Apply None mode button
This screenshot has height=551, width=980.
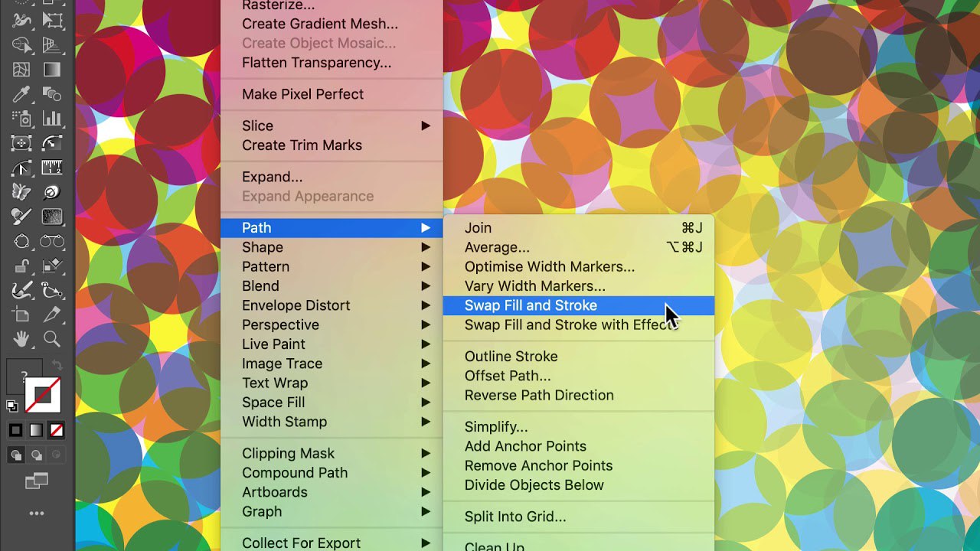click(57, 431)
